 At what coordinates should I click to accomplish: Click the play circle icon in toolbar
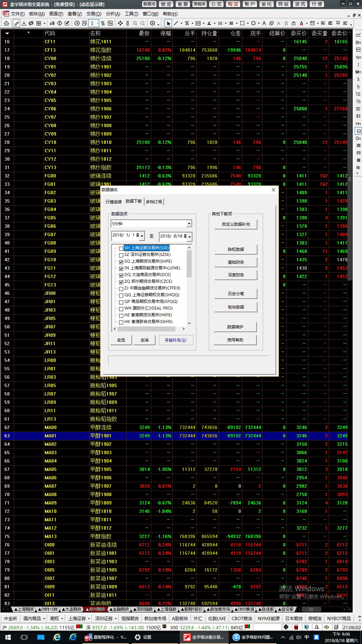point(77,23)
